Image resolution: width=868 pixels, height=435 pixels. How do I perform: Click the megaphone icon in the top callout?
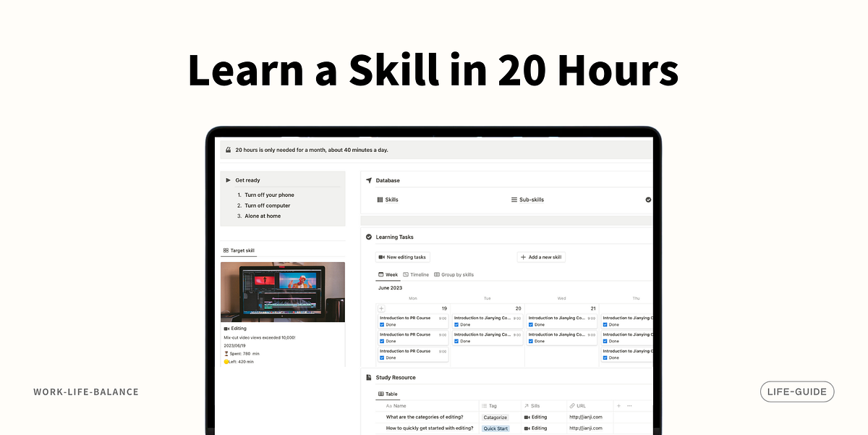click(229, 149)
